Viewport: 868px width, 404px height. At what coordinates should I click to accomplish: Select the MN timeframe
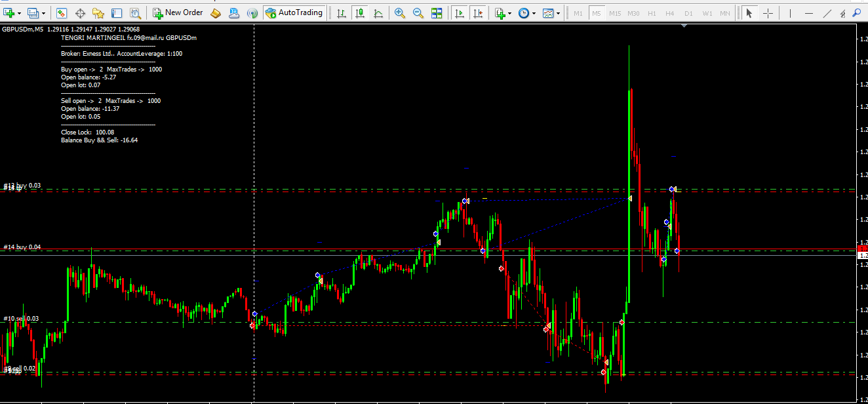(725, 13)
